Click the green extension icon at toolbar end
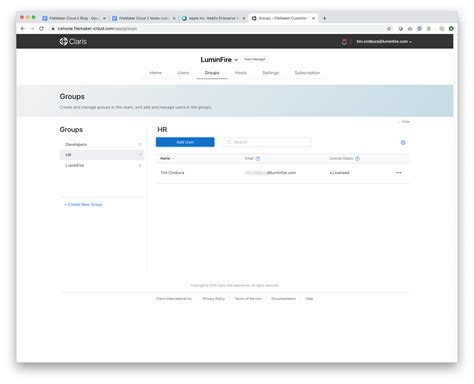The width and height of the screenshot is (474, 384). pyautogui.click(x=451, y=29)
